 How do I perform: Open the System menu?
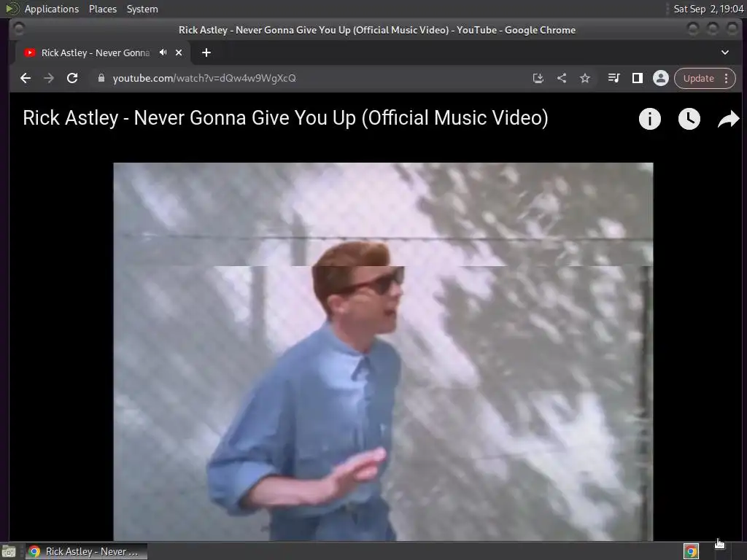coord(142,9)
